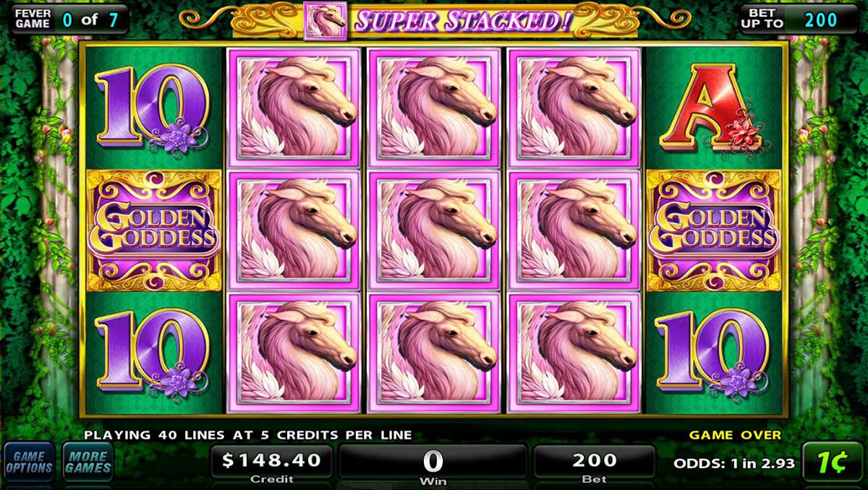Open the More Games button
The image size is (868, 490).
[88, 462]
